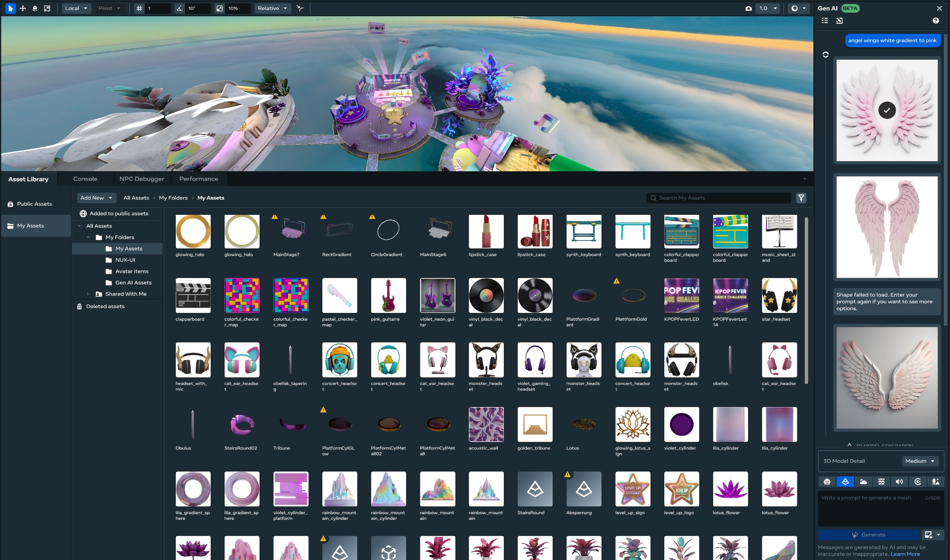Choose the NPC character generation icon
950x560 pixels.
tap(827, 482)
